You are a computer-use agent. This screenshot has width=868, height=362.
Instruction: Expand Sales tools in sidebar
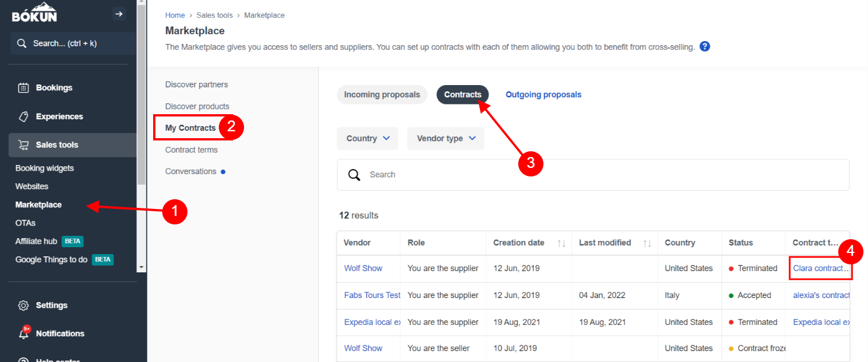(73, 145)
